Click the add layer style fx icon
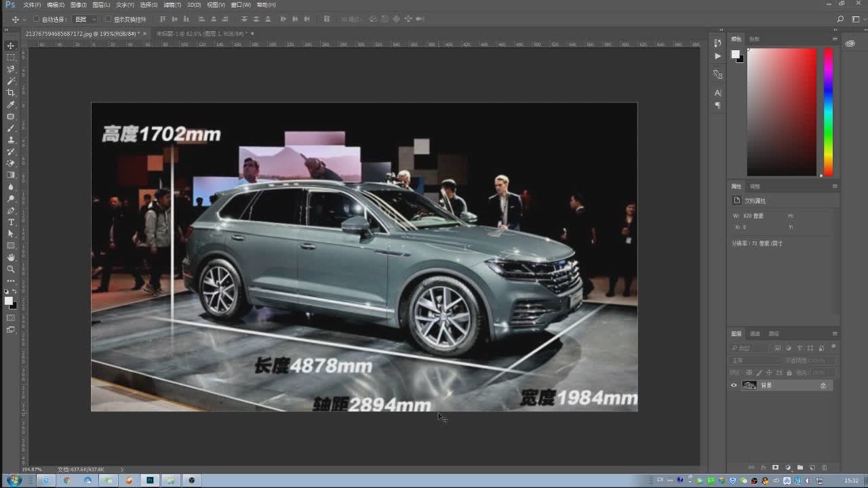This screenshot has height=488, width=868. (x=764, y=468)
